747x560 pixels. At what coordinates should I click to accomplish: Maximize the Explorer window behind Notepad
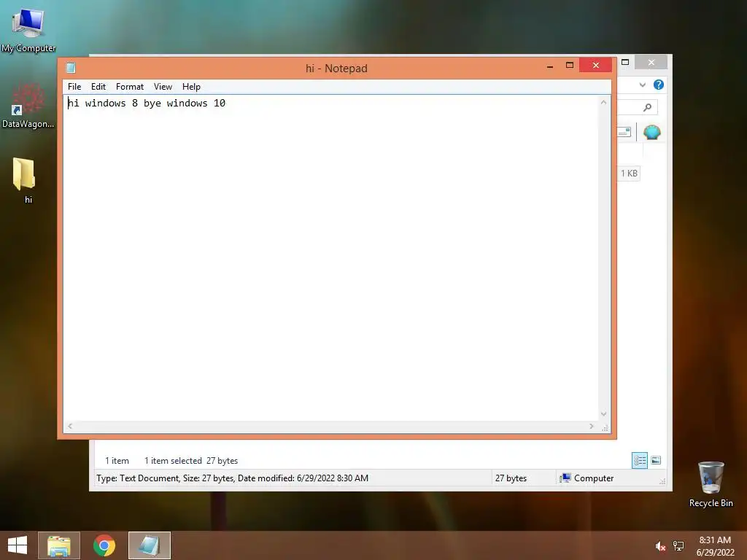625,63
